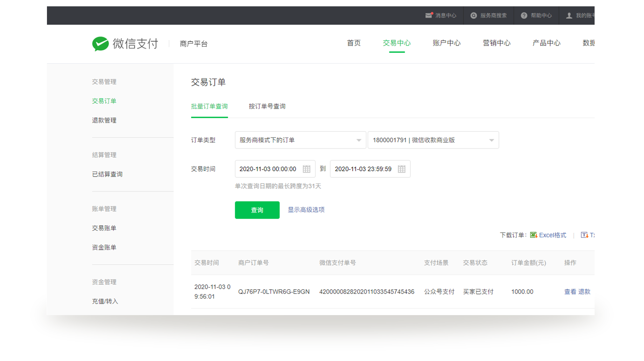Click the WeChat Pay logo icon

click(100, 44)
